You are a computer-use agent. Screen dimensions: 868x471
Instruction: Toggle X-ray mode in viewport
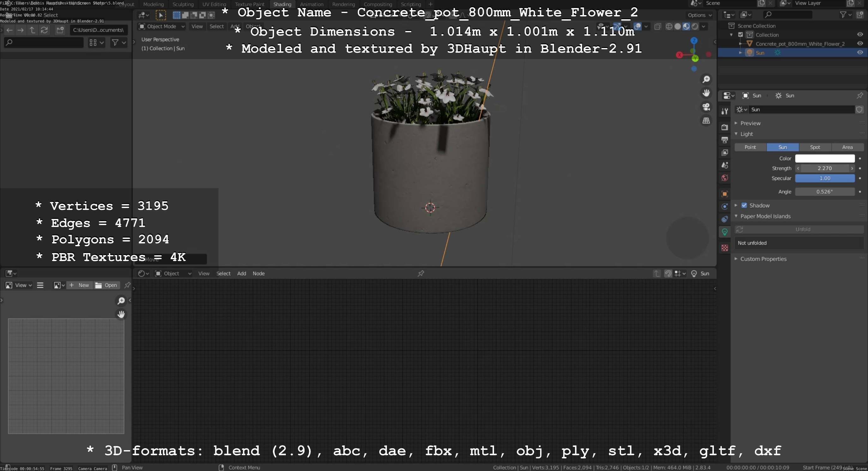[x=657, y=27]
